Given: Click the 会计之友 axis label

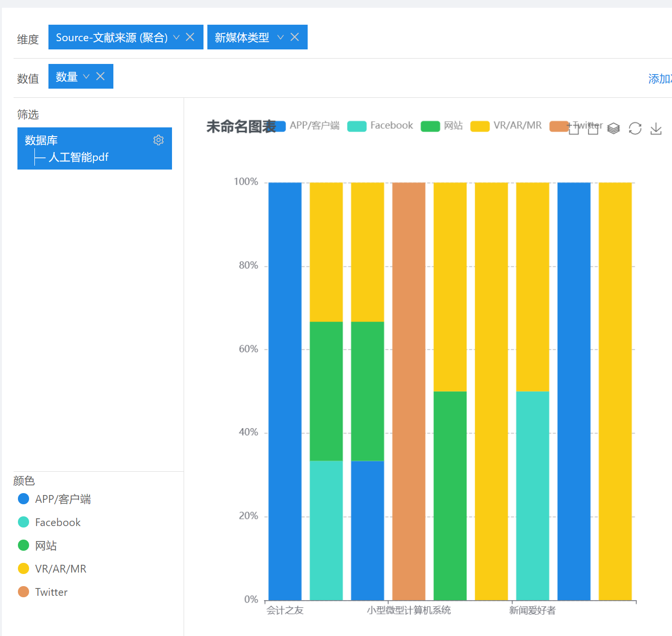Looking at the screenshot, I should pyautogui.click(x=285, y=610).
